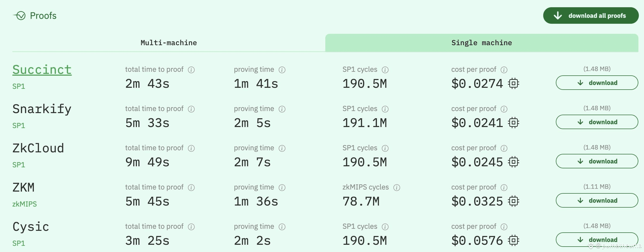Switch to the Single machine tab

[482, 43]
